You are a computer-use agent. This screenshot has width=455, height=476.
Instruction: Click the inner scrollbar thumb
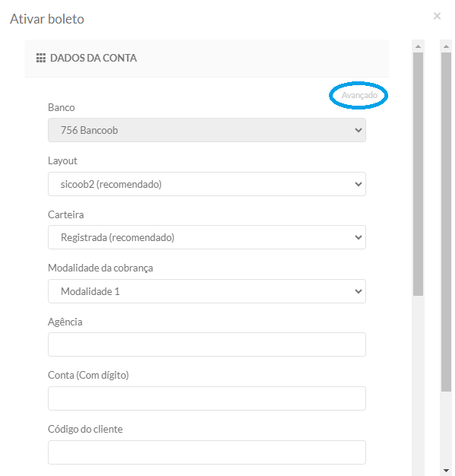[x=418, y=174]
